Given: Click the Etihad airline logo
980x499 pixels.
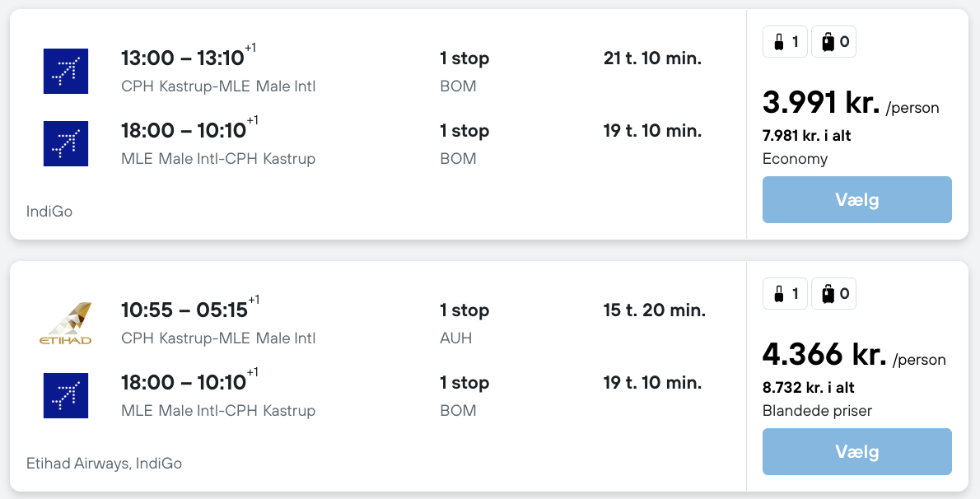Looking at the screenshot, I should [66, 323].
